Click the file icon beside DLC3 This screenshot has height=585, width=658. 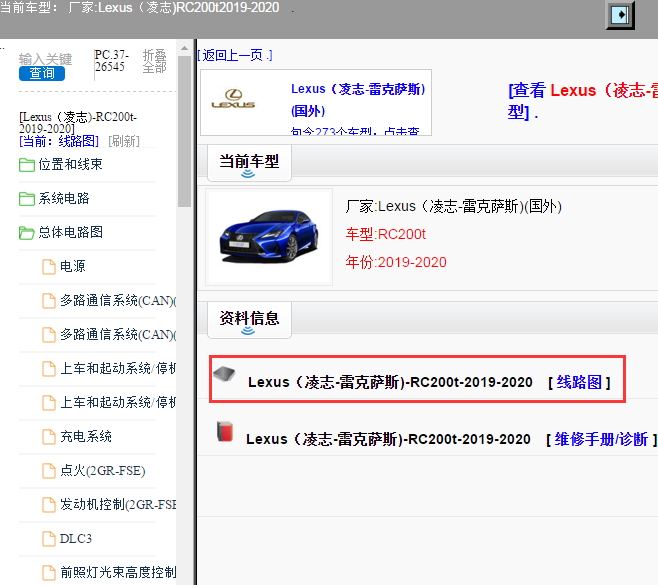tap(49, 539)
